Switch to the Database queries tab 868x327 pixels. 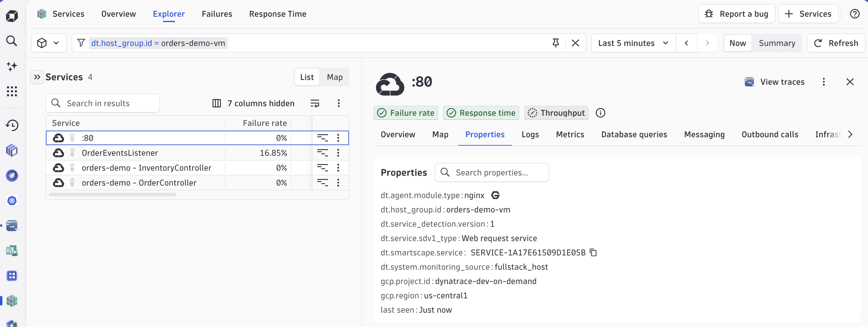click(634, 134)
